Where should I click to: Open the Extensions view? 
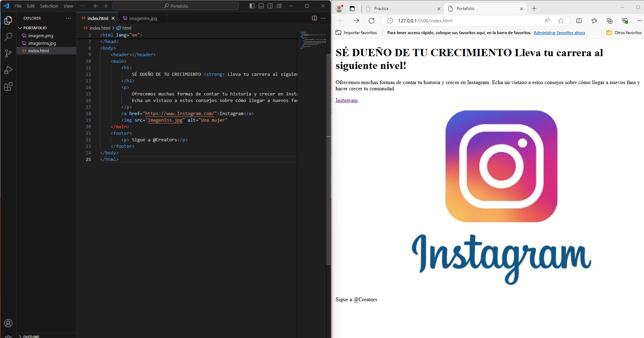click(x=8, y=86)
